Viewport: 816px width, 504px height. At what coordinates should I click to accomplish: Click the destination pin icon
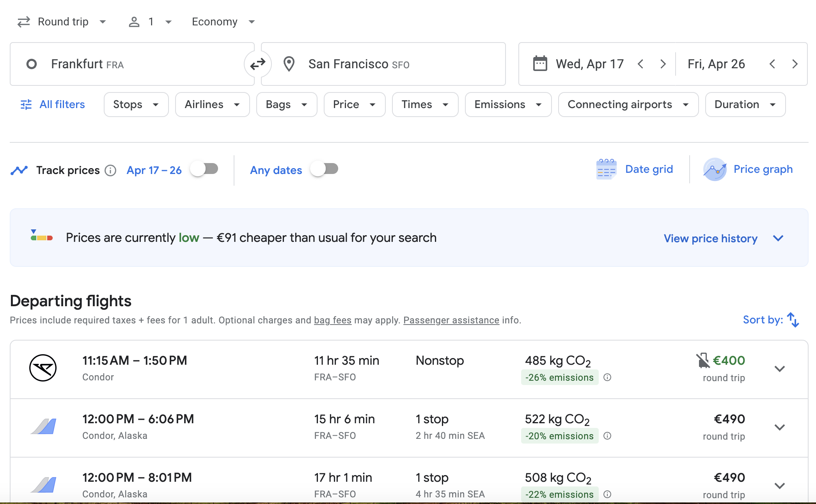tap(289, 64)
